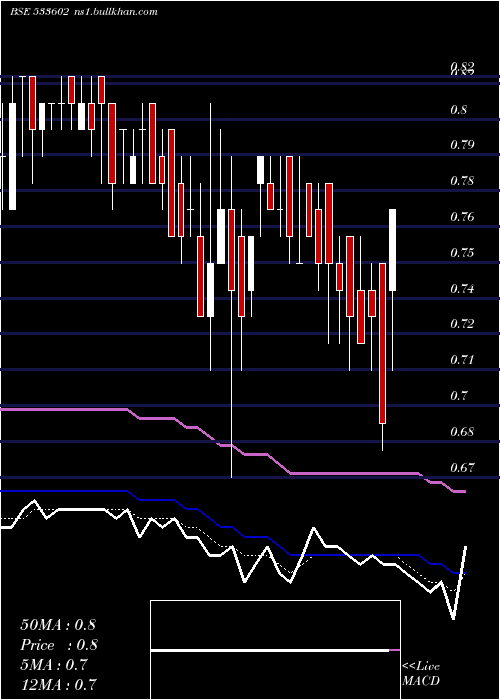Viewport: 500px width, 700px height.
Task: Click the Price : 0.8 legend text
Action: click(59, 645)
